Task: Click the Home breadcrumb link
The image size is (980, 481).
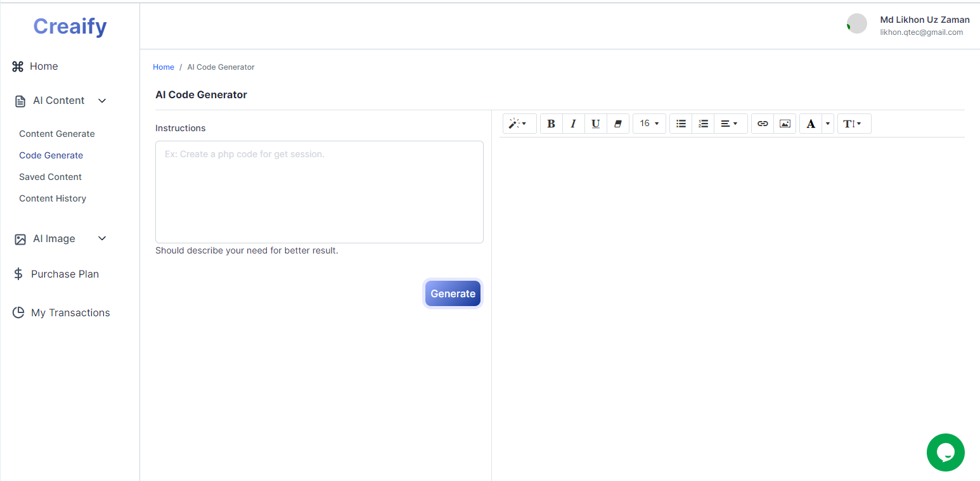Action: pos(164,67)
